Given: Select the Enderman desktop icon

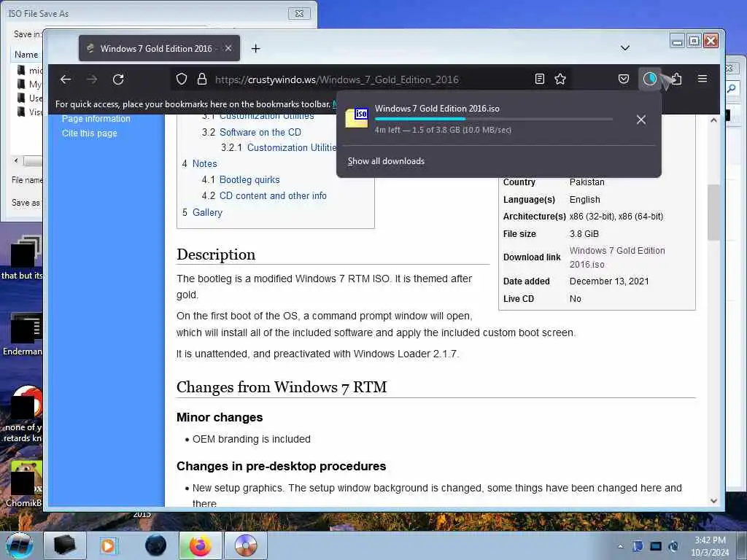Looking at the screenshot, I should (x=22, y=335).
